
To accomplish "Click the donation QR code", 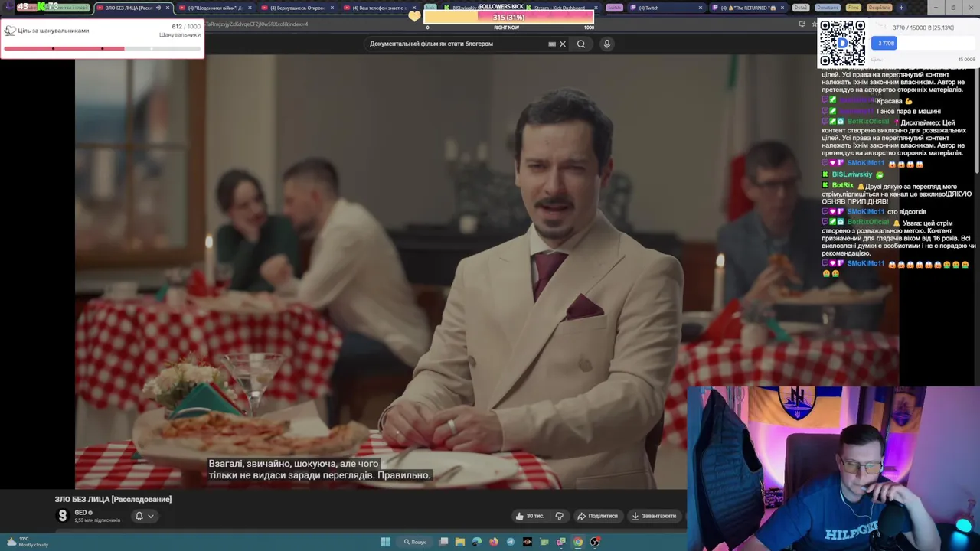I will [x=842, y=43].
